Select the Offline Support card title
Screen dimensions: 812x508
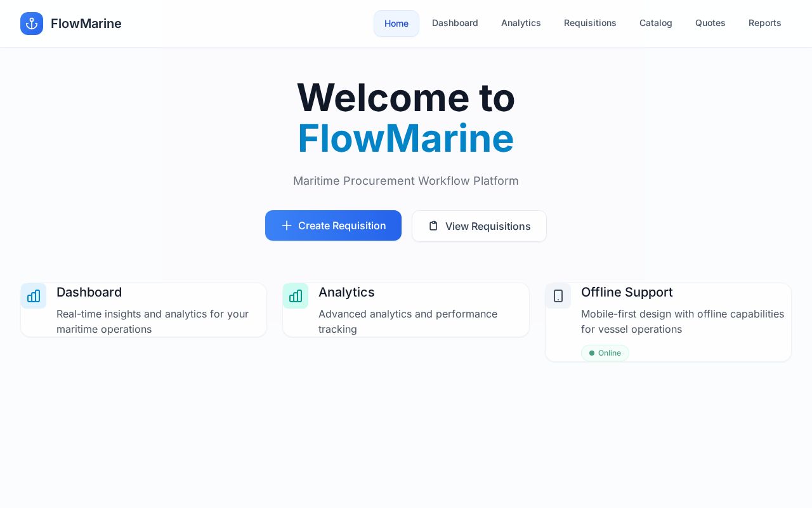627,292
